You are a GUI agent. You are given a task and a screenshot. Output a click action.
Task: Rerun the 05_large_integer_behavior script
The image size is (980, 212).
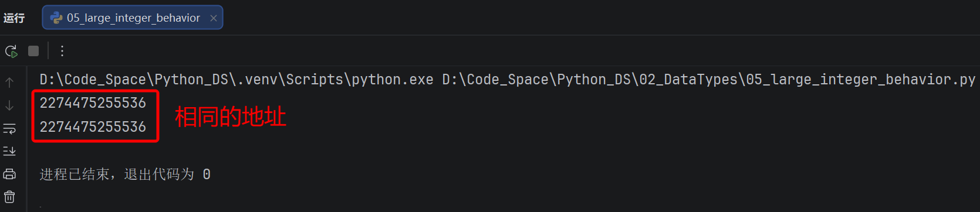(11, 51)
